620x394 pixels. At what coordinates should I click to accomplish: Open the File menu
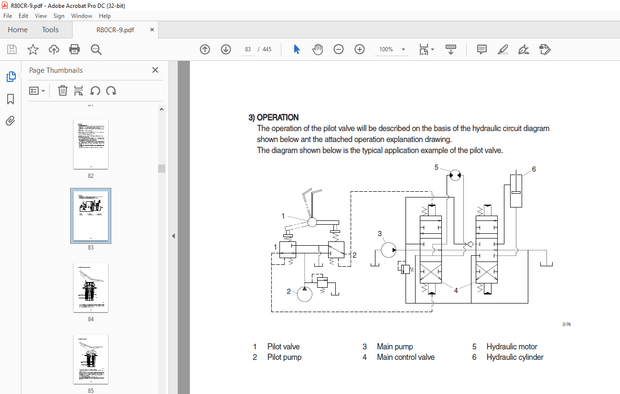tap(8, 16)
